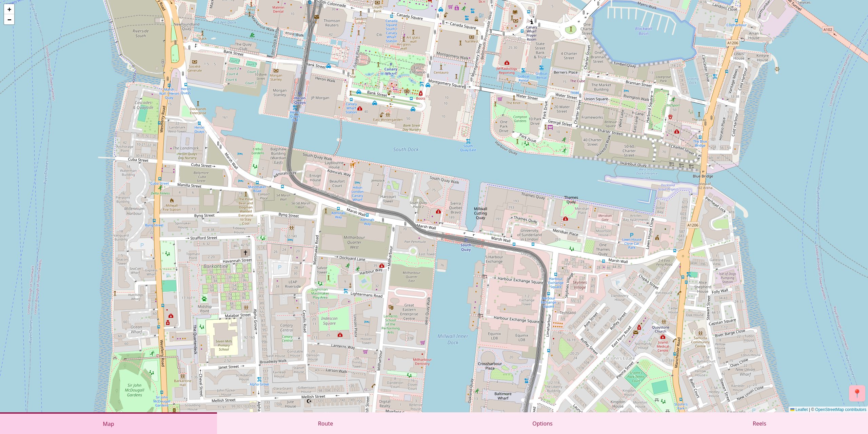Click the red pushpin location button
868x434 pixels.
857,393
